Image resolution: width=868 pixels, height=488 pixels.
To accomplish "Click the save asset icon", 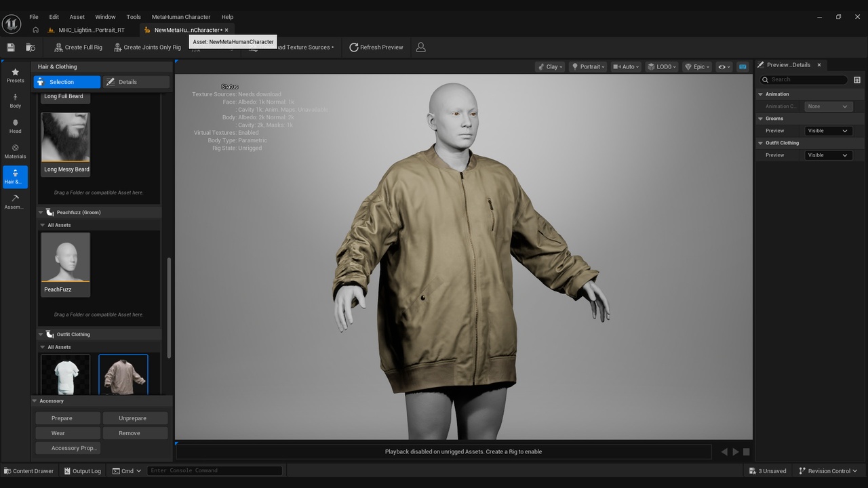I will tap(11, 47).
